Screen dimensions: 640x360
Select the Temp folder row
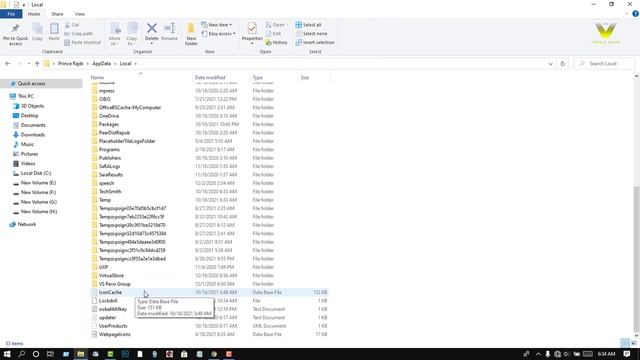[209, 200]
